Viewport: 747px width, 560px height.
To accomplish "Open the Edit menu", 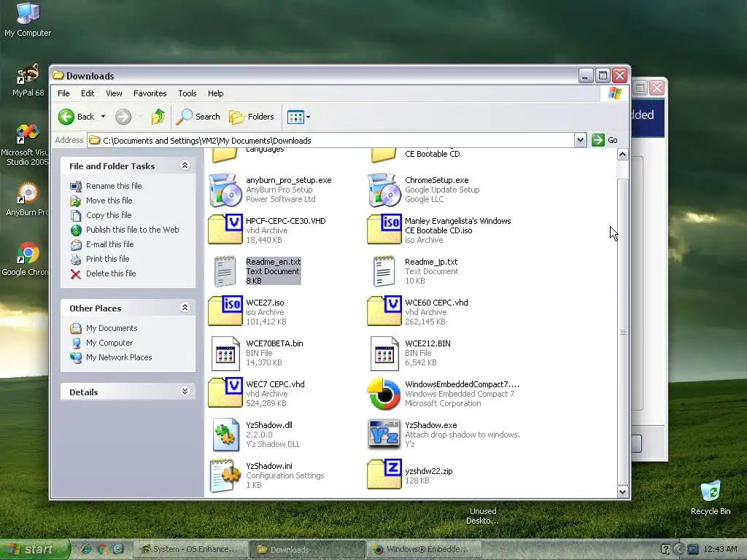I will pyautogui.click(x=88, y=93).
